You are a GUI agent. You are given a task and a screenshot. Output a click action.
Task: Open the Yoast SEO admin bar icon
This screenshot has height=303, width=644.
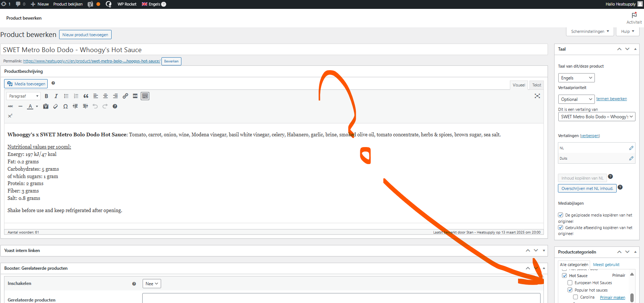point(90,4)
